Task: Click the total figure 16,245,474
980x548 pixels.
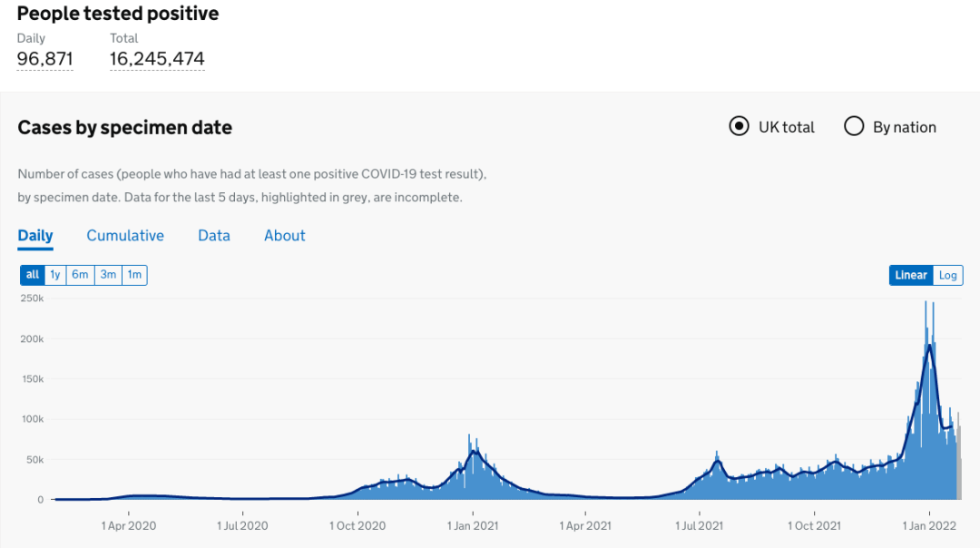Action: point(157,59)
